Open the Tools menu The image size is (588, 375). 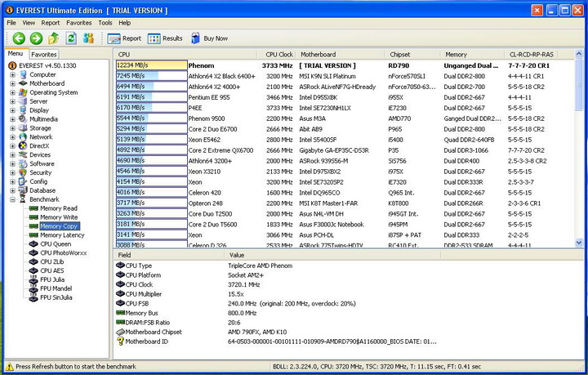105,23
